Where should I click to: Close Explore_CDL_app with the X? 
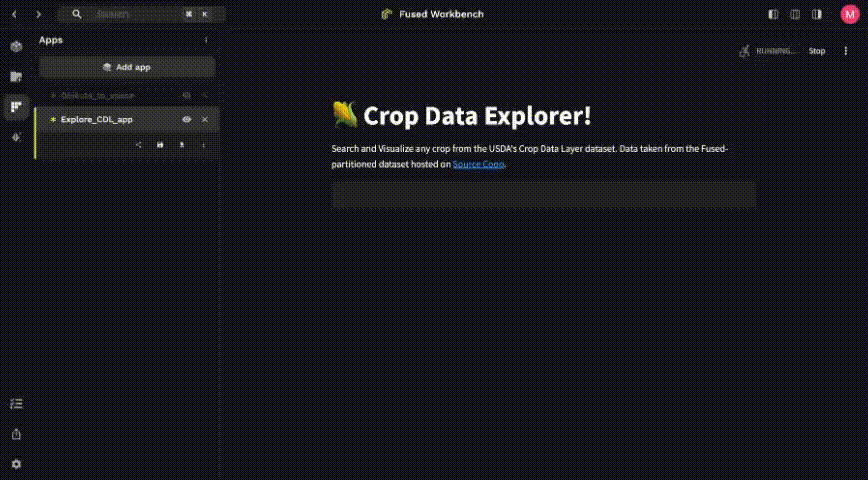tap(205, 120)
